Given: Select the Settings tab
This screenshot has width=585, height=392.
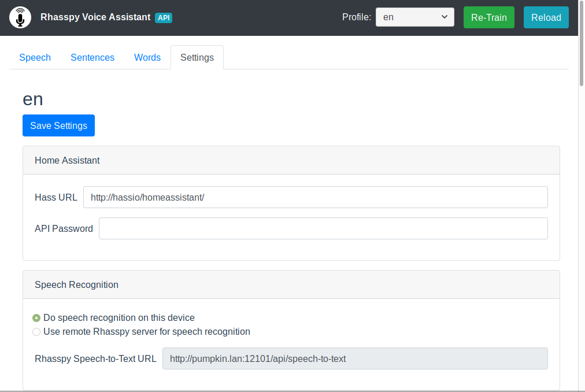Looking at the screenshot, I should point(197,57).
